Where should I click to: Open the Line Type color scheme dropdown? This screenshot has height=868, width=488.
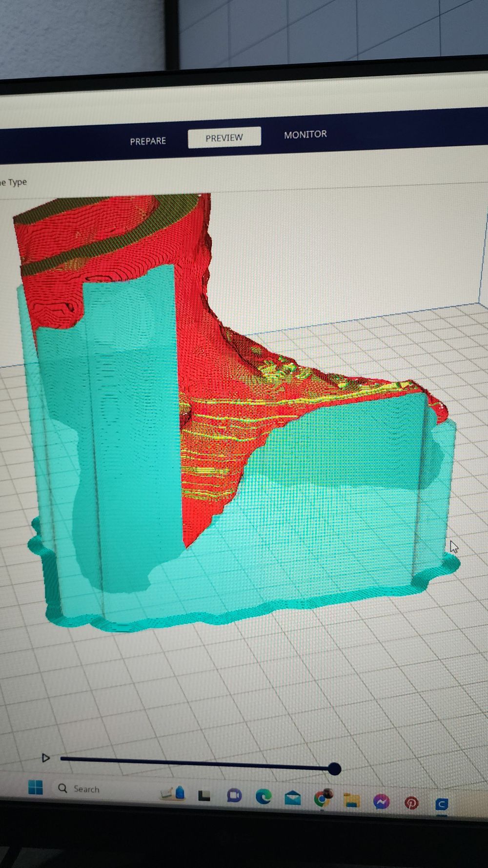[15, 183]
